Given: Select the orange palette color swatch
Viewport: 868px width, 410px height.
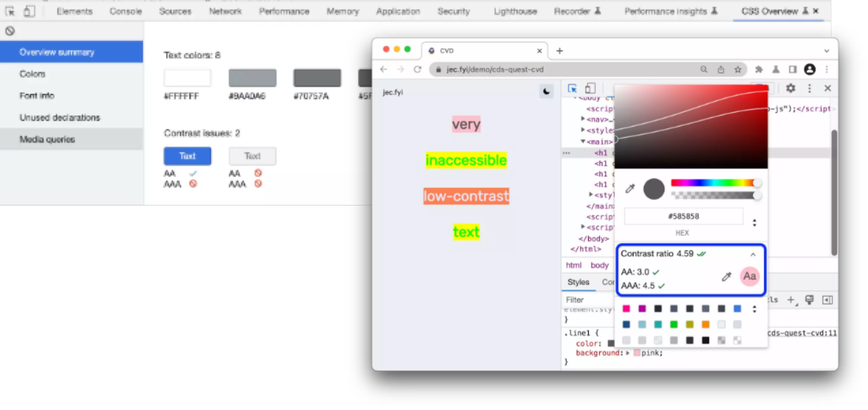Looking at the screenshot, I should pyautogui.click(x=705, y=325).
